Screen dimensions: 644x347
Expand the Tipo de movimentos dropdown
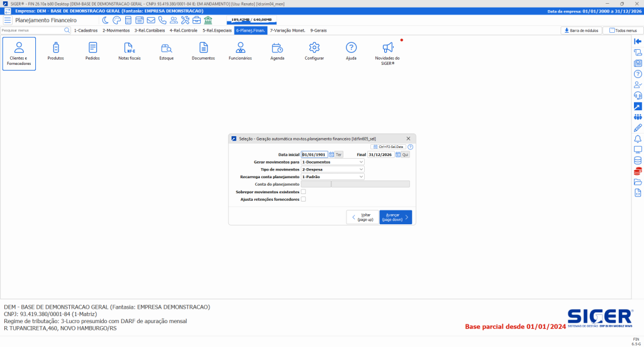[361, 169]
